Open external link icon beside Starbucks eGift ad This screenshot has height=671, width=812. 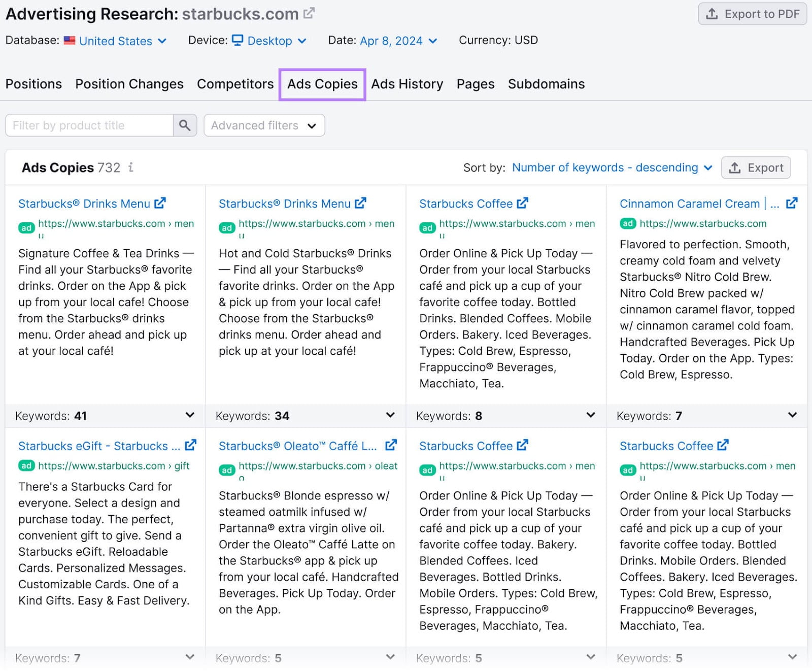(190, 446)
